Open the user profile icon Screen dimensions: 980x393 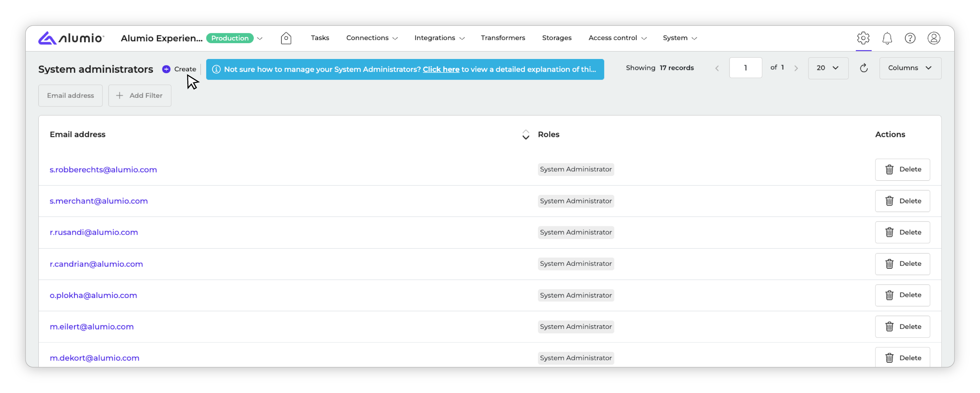934,38
